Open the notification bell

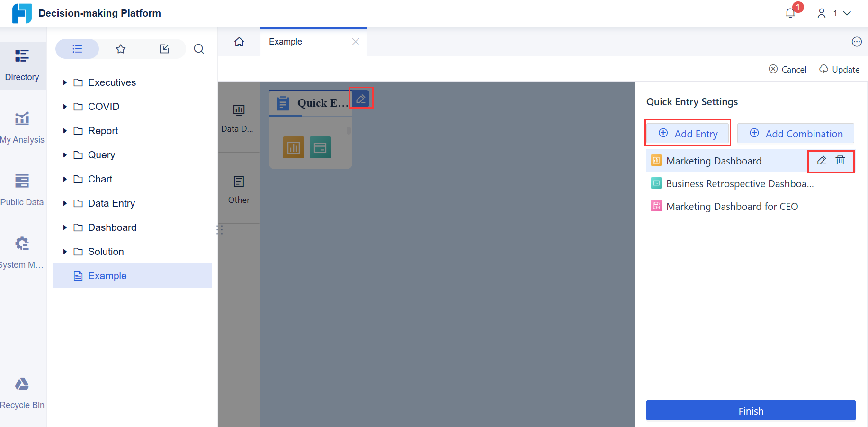(790, 13)
